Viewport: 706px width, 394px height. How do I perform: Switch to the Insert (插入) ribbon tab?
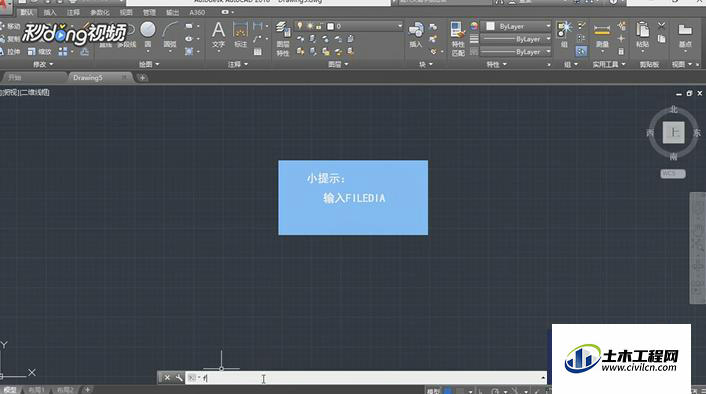(x=50, y=12)
